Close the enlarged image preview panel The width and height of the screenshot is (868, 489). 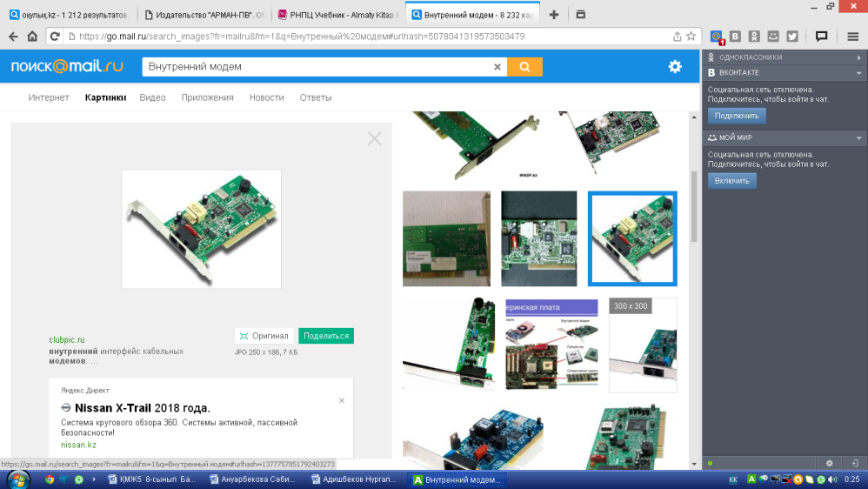(374, 138)
